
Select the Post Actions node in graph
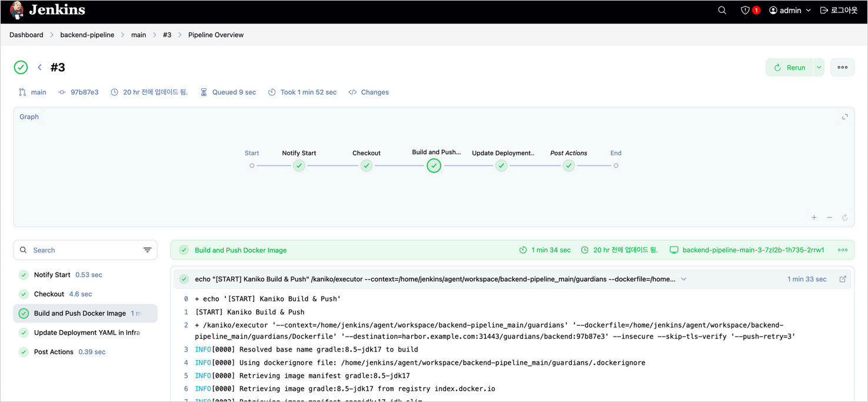point(568,165)
